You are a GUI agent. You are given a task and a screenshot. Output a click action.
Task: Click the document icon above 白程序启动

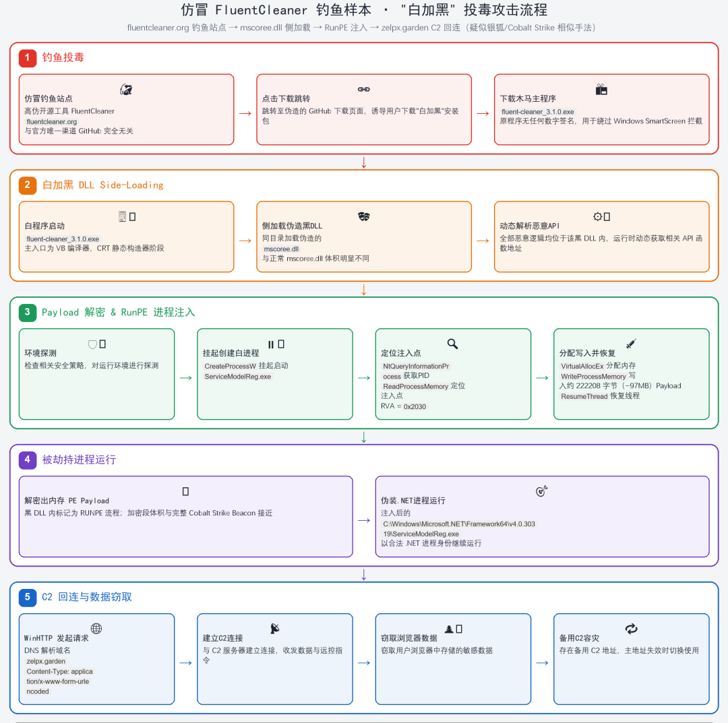[122, 217]
